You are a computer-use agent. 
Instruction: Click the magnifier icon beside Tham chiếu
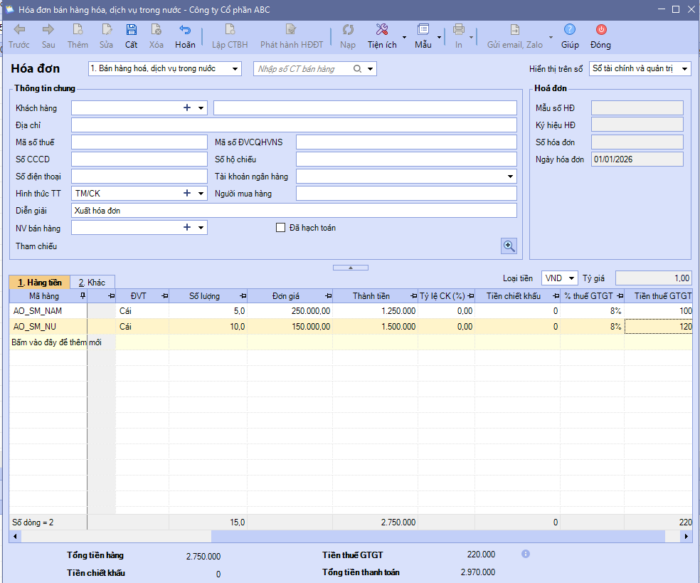(509, 245)
